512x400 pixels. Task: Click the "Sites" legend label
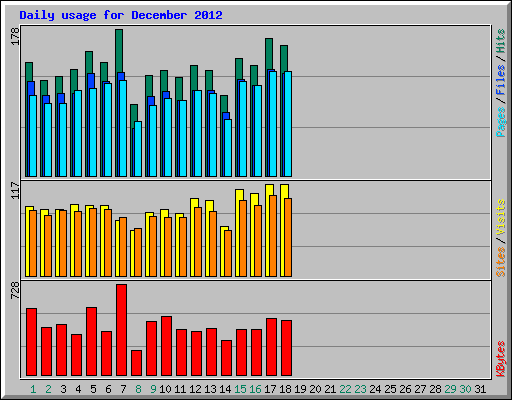(x=501, y=262)
